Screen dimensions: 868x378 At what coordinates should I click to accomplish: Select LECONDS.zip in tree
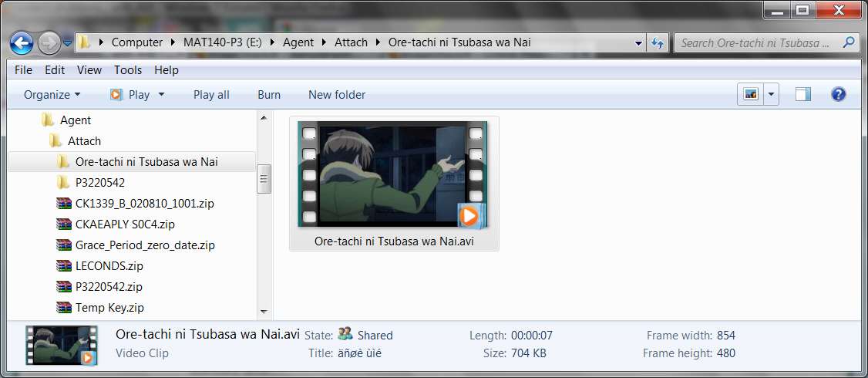[x=109, y=266]
